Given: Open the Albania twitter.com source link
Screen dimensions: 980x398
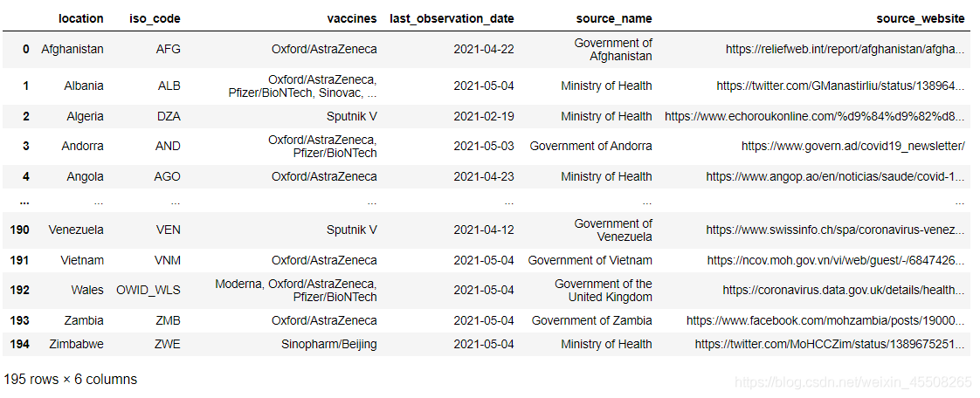Looking at the screenshot, I should pyautogui.click(x=840, y=86).
